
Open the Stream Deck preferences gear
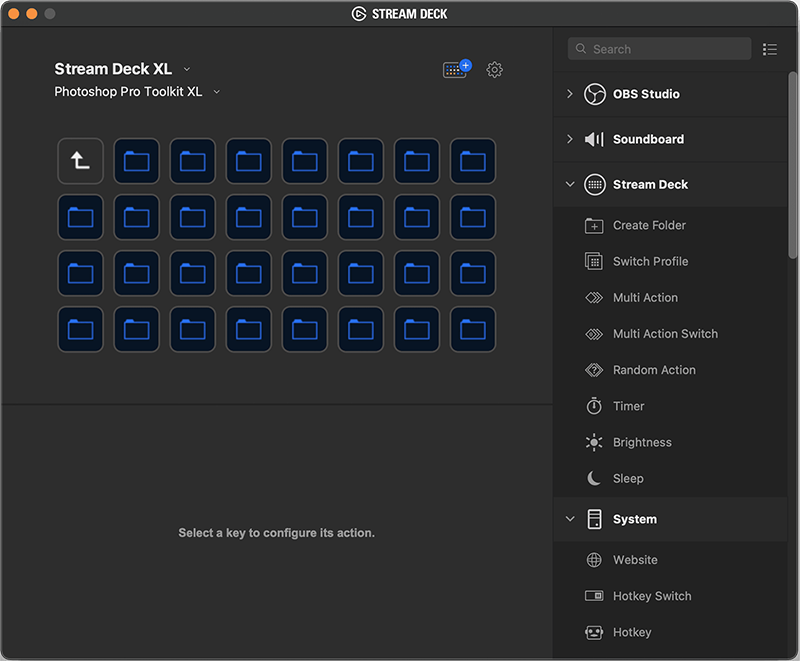click(x=494, y=70)
